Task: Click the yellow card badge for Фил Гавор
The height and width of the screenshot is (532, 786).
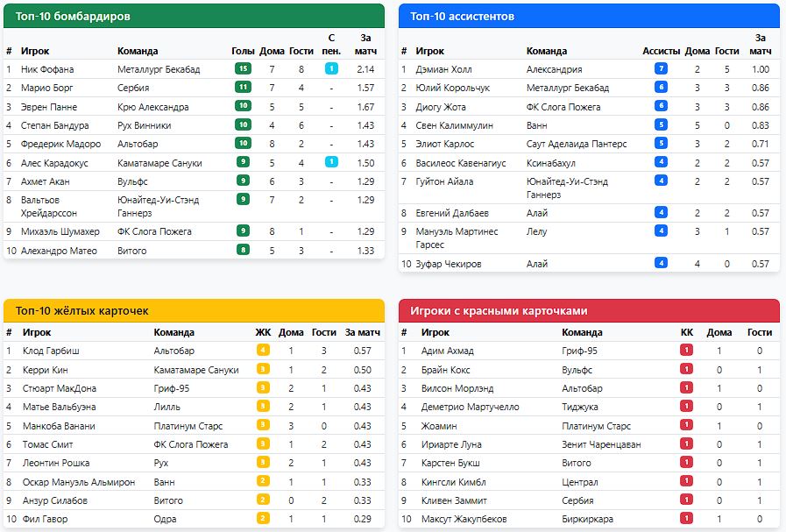Action: point(263,519)
